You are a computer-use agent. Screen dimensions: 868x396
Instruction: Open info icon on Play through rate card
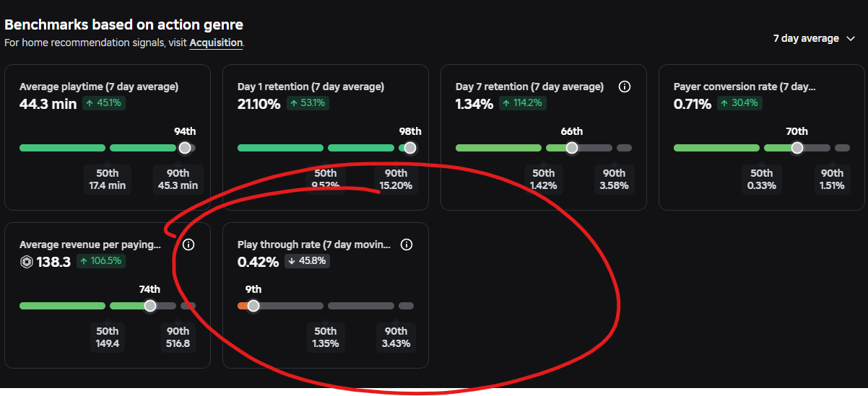coord(407,245)
